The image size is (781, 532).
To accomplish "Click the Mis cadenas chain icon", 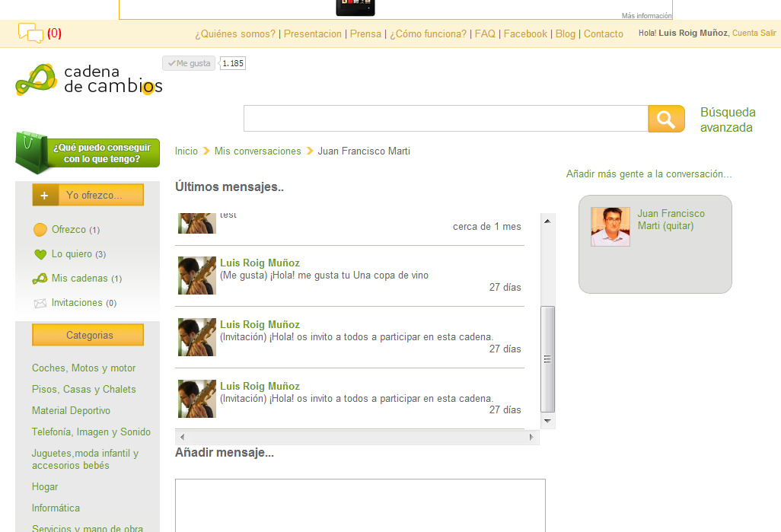I will point(40,279).
